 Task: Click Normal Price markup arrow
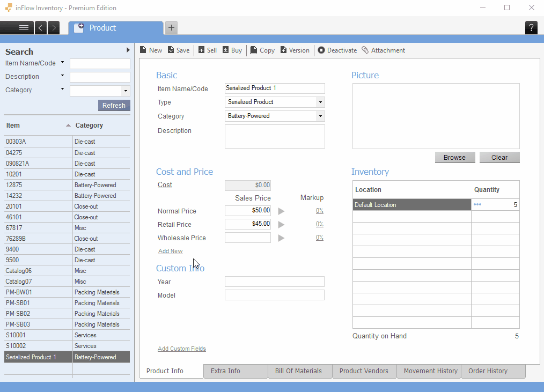281,211
